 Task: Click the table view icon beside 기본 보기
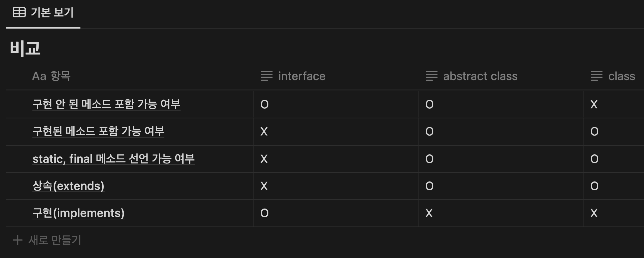(19, 12)
